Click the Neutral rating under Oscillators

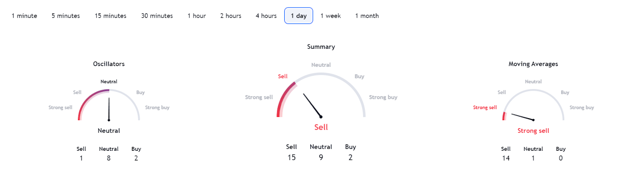(109, 131)
